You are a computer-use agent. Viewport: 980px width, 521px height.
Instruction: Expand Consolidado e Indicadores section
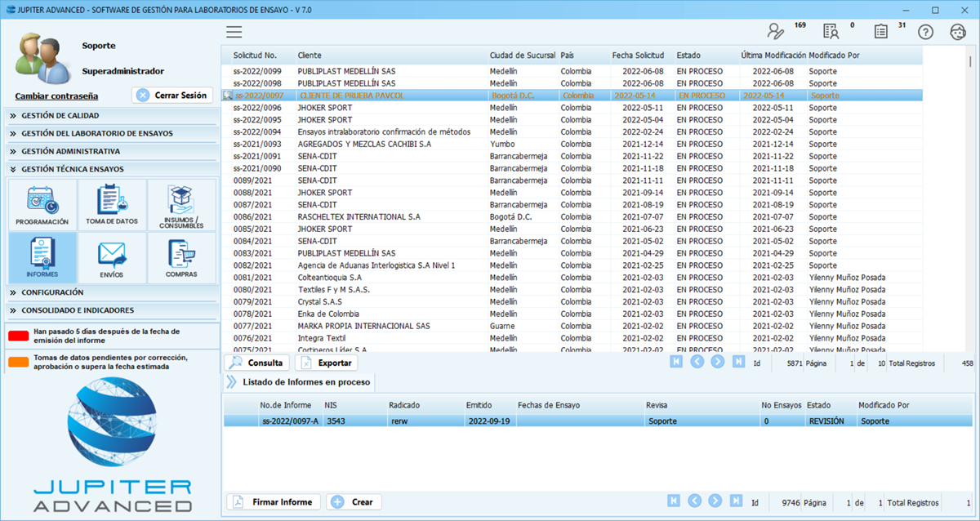pos(78,310)
